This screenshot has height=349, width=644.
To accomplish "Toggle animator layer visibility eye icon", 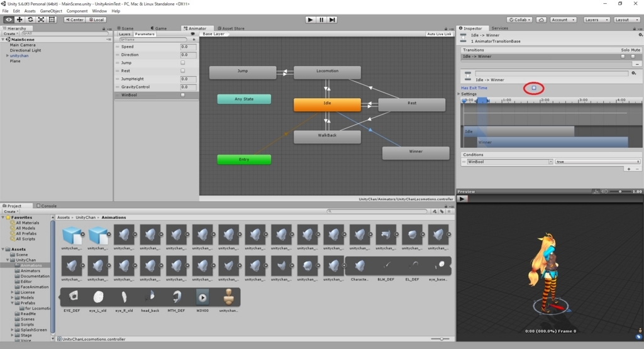I will tap(192, 34).
